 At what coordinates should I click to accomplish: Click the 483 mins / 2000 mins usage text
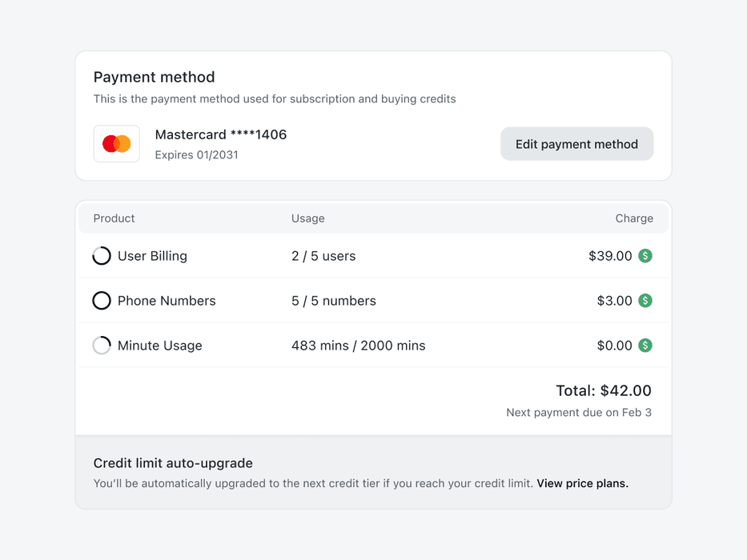click(358, 346)
